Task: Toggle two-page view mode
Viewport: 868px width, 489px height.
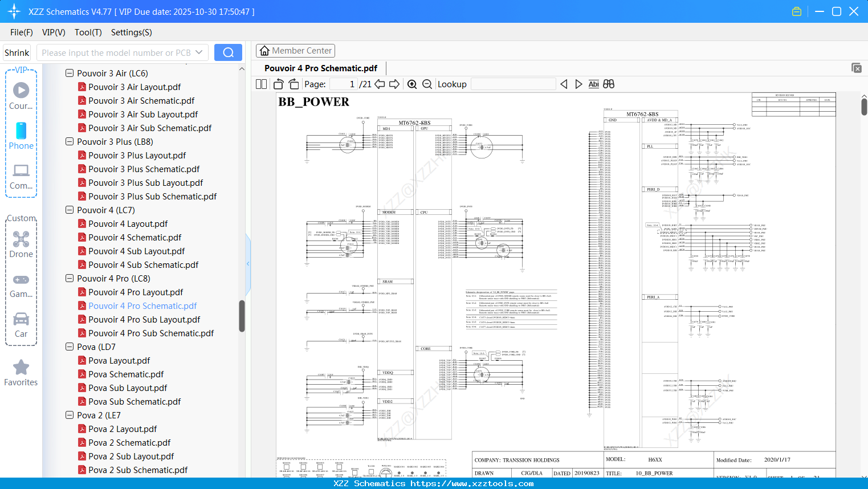Action: [260, 84]
